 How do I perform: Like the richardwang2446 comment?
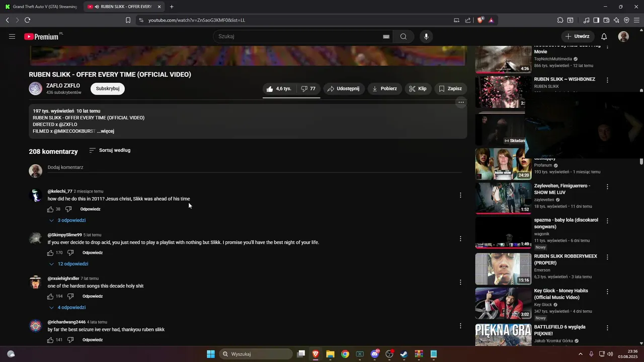click(50, 340)
